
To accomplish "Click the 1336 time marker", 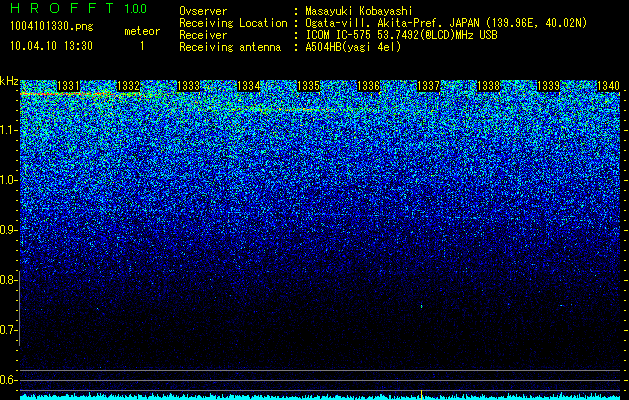I will pyautogui.click(x=368, y=86).
